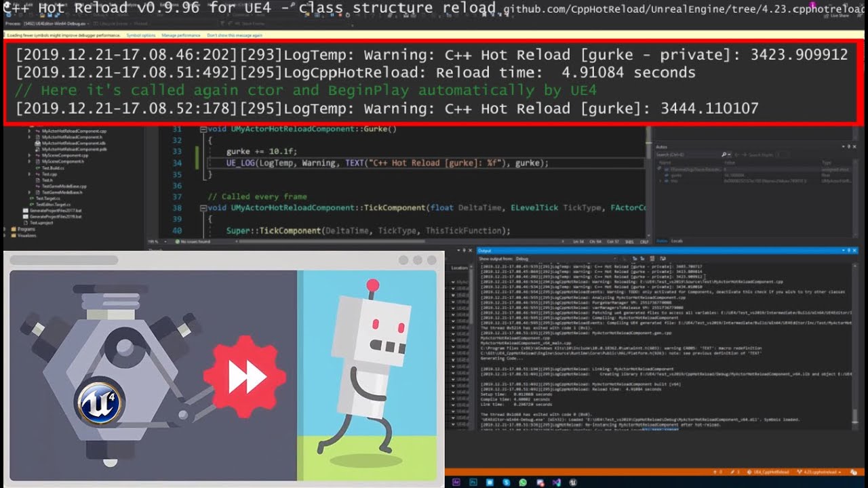Switch to the Locals tab
Screen dimensions: 868x488
pos(677,241)
